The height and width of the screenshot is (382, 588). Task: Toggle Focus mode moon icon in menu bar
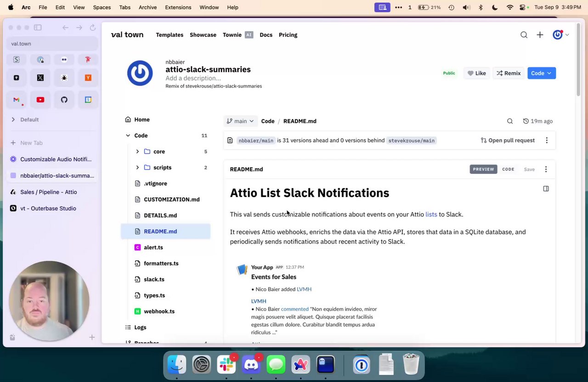(495, 7)
